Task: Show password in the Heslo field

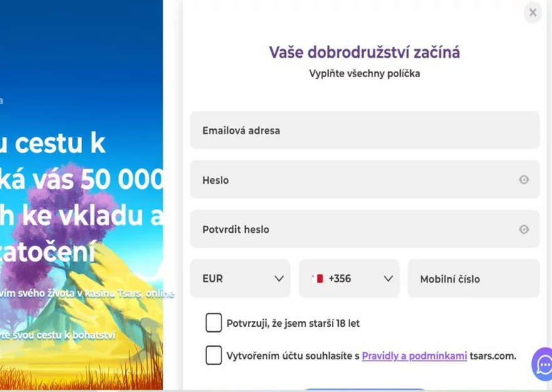Action: tap(524, 180)
